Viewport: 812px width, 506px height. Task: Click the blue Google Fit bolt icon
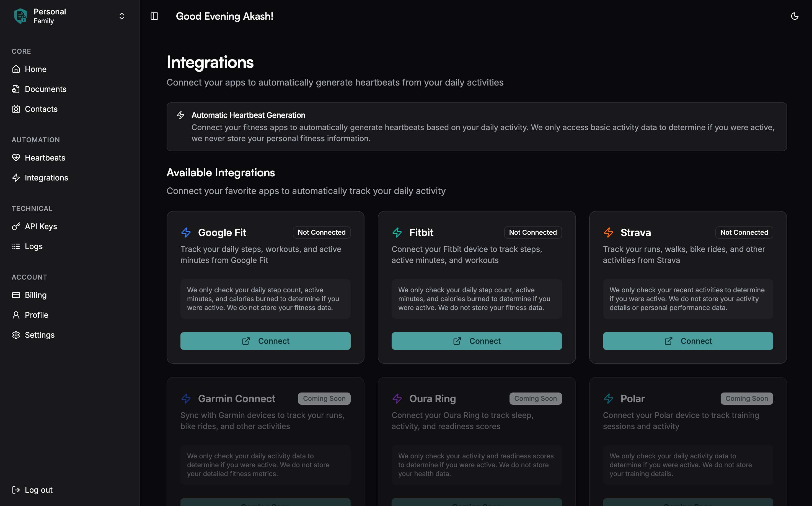[186, 232]
